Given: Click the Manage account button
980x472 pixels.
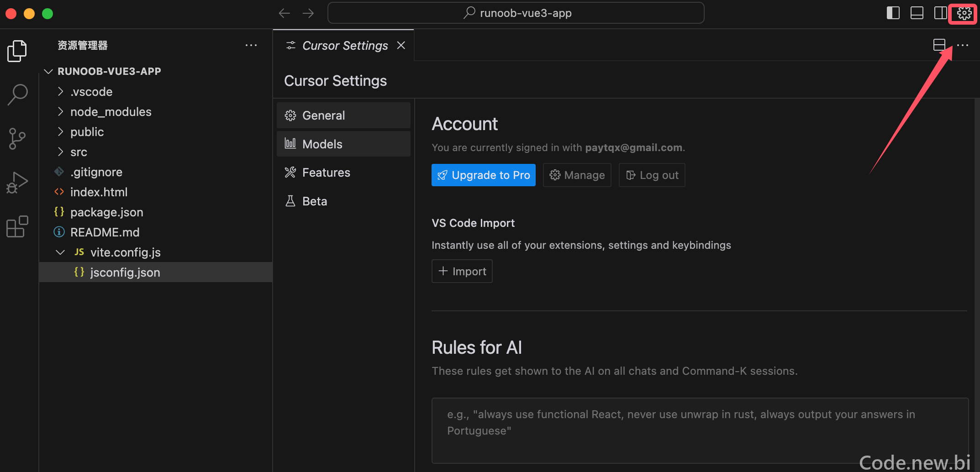Looking at the screenshot, I should [x=577, y=175].
